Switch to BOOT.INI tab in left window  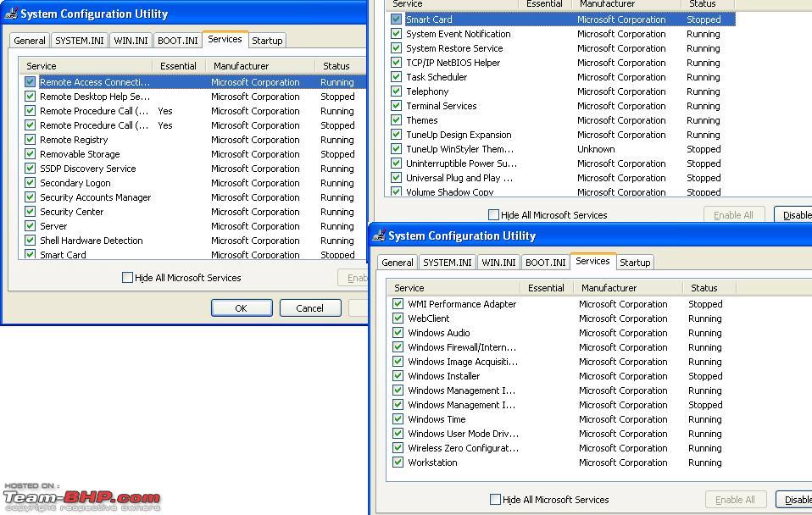click(178, 41)
